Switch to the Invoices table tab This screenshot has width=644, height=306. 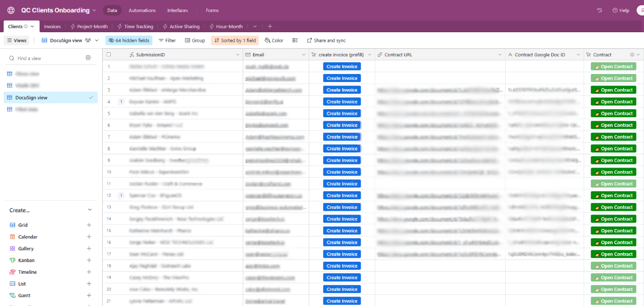(x=52, y=26)
